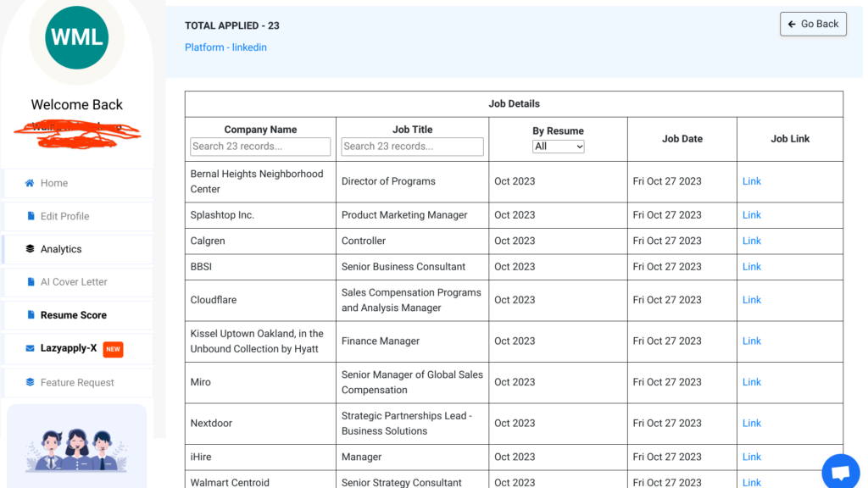Image resolution: width=868 pixels, height=488 pixels.
Task: Open the job link for BBSI
Action: (x=752, y=267)
